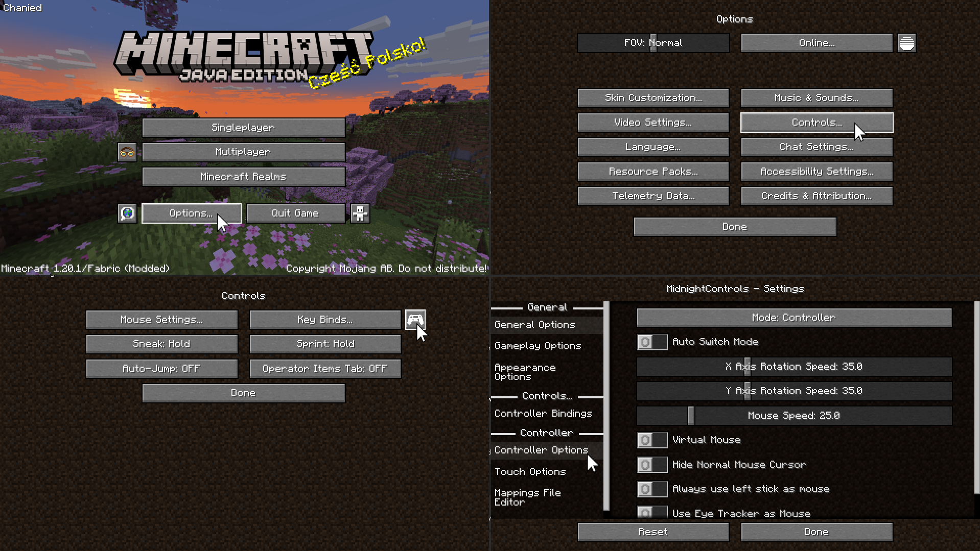Click the globe language icon next to Options
The image size is (980, 551).
click(127, 213)
